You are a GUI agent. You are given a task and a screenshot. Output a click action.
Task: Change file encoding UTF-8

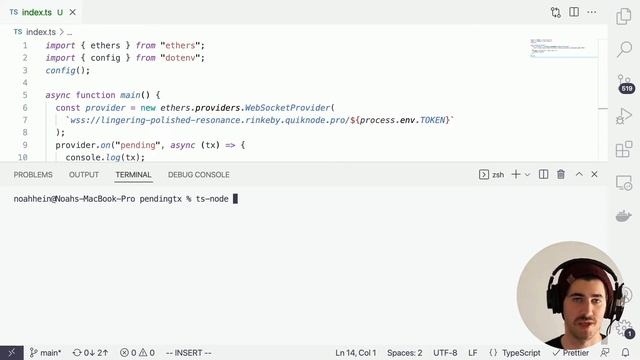(x=445, y=353)
